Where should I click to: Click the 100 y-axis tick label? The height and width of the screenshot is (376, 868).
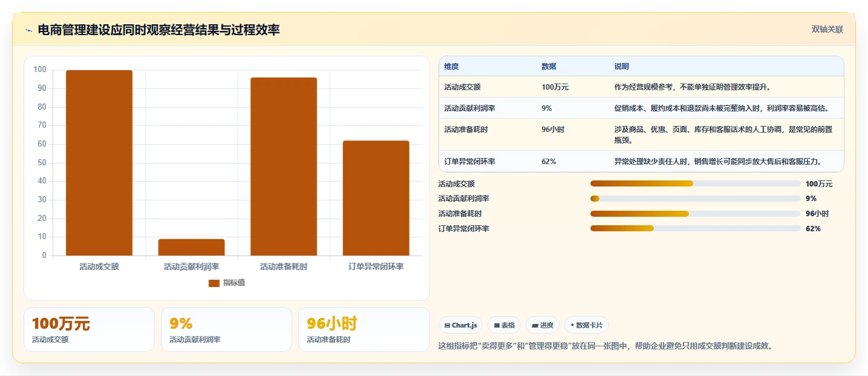pos(40,70)
